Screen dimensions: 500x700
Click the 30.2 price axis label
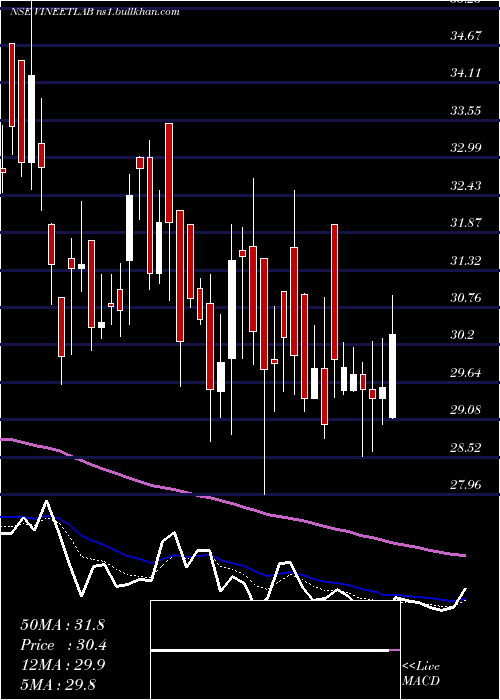[x=462, y=335]
